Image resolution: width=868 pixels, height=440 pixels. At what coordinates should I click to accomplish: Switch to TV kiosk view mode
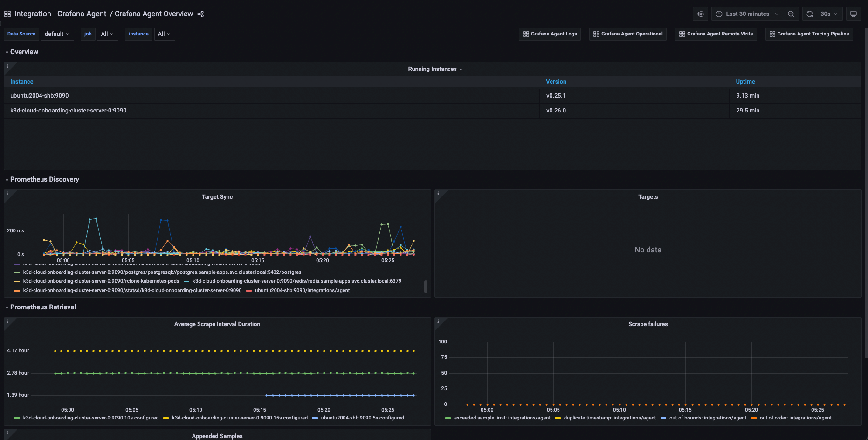[x=854, y=14]
